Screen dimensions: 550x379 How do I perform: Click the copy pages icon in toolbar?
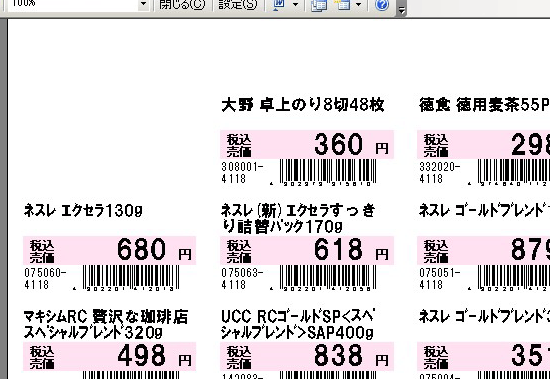(319, 5)
